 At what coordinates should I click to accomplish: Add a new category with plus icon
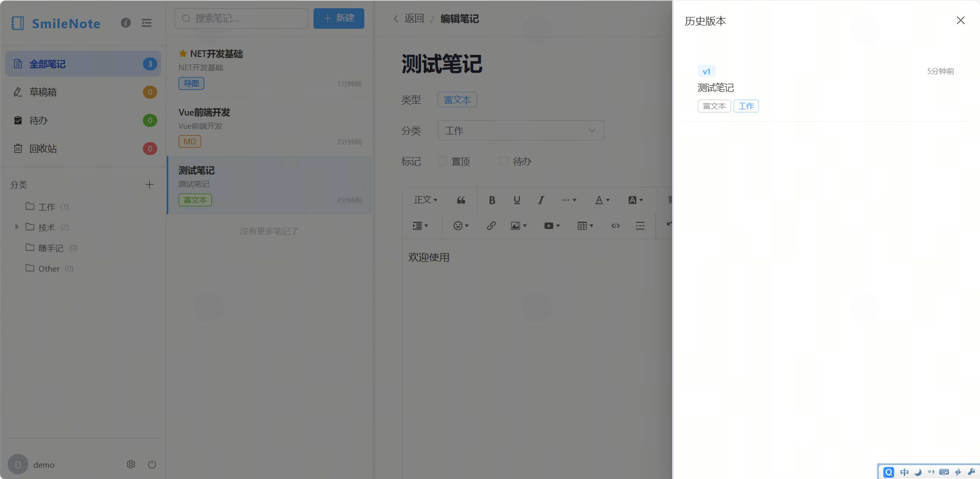[149, 184]
